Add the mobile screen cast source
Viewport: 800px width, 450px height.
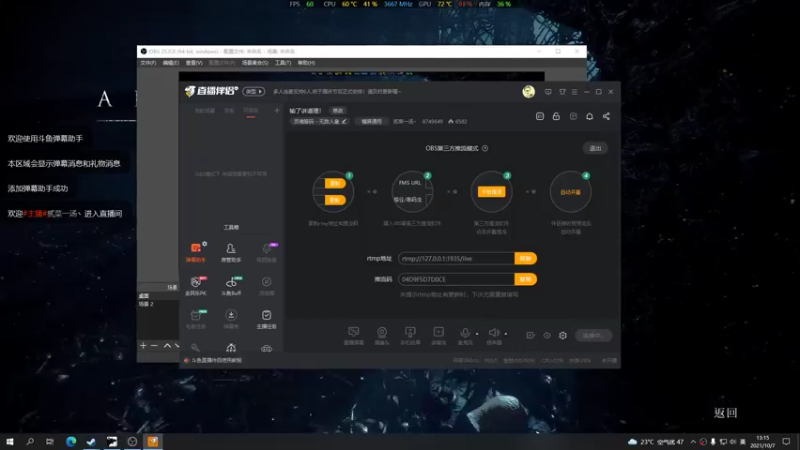tap(410, 336)
